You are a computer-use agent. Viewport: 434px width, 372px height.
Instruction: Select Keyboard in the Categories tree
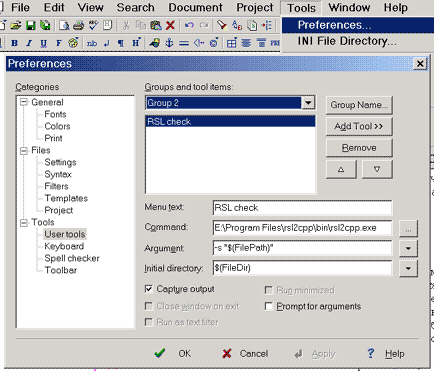tap(64, 246)
